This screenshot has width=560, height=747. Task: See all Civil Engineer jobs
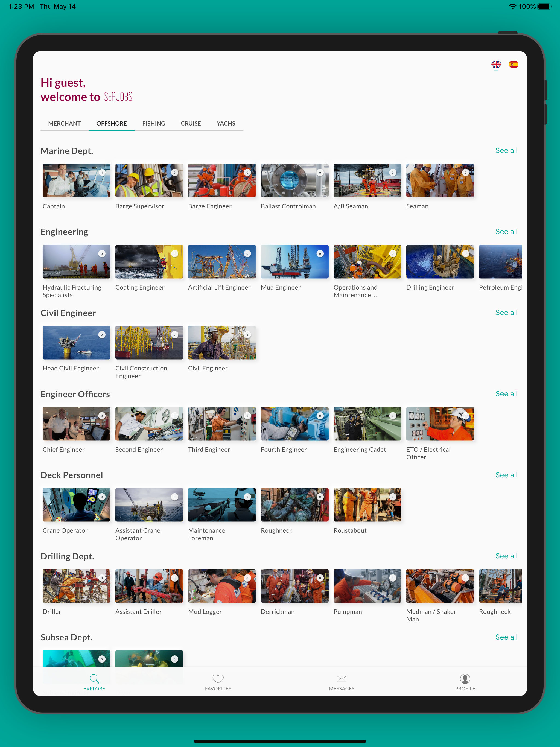[x=506, y=313]
